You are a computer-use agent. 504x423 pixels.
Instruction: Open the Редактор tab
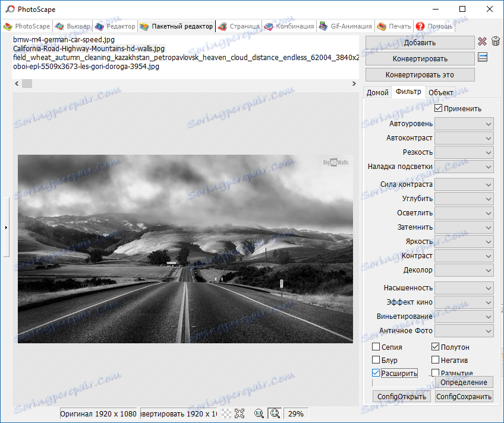coord(114,26)
